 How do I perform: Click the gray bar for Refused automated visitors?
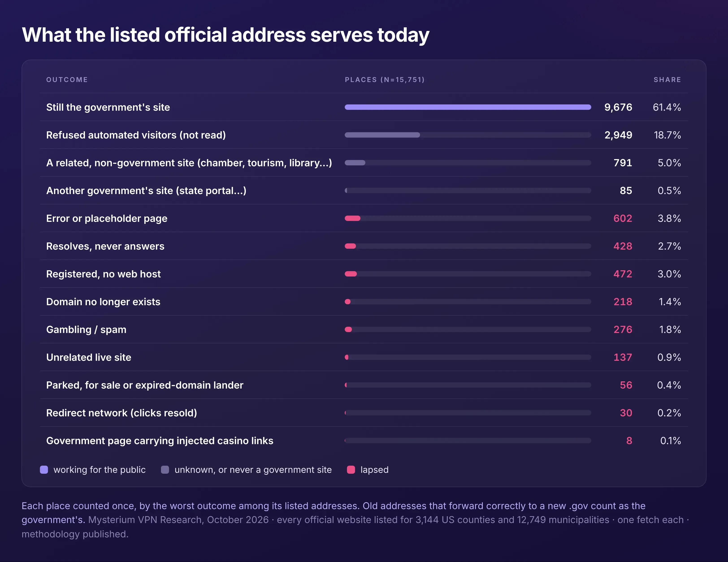(382, 135)
